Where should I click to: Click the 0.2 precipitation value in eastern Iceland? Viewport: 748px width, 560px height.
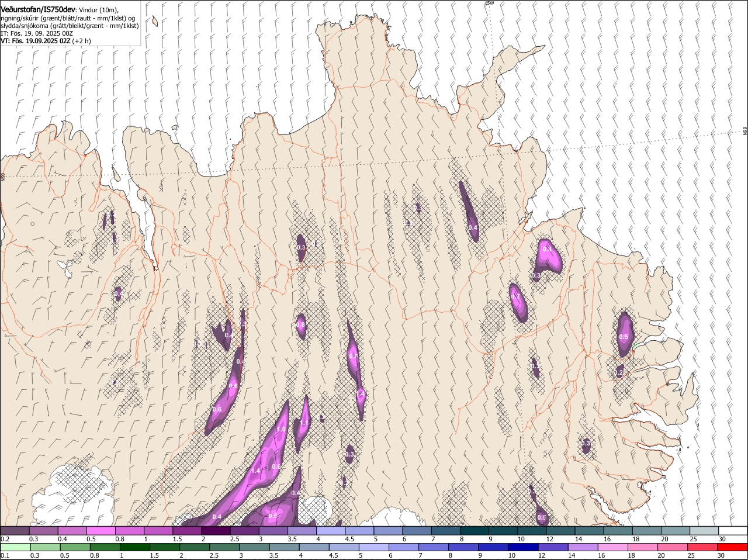(619, 373)
